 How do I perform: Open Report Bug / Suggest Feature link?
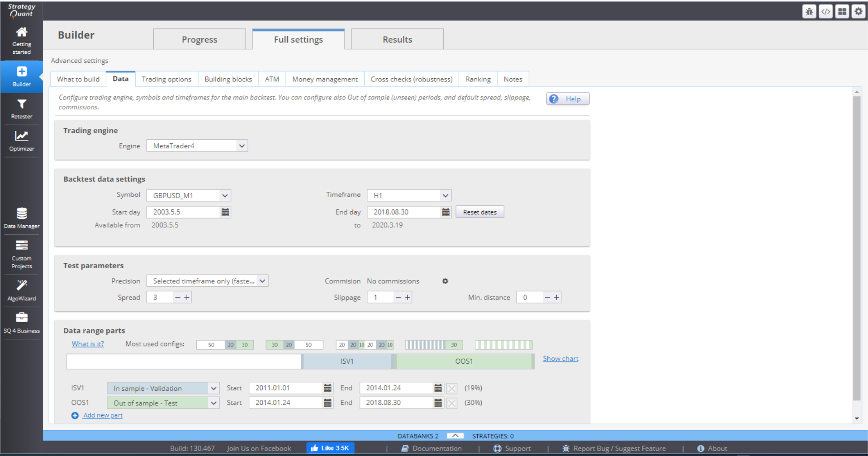(x=614, y=448)
